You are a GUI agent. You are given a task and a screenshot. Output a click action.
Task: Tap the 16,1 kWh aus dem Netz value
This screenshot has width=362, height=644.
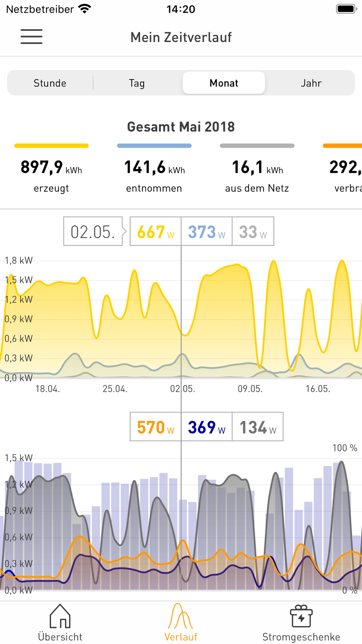tap(257, 168)
